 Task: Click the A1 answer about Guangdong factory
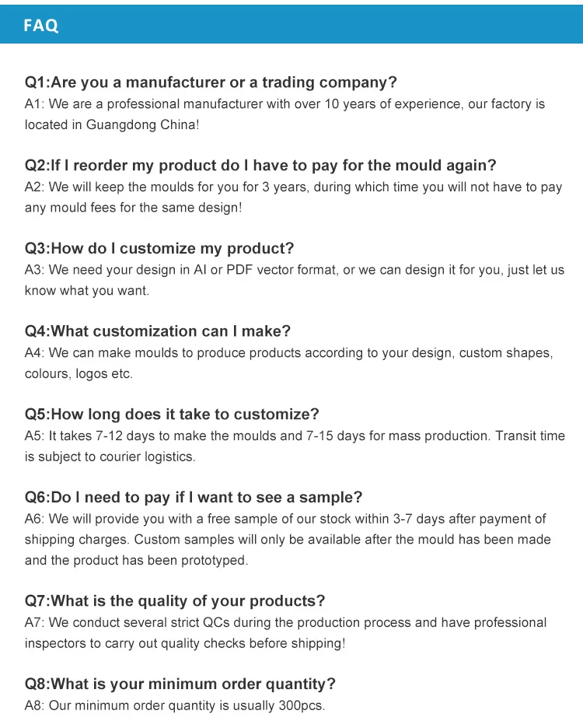pyautogui.click(x=285, y=114)
